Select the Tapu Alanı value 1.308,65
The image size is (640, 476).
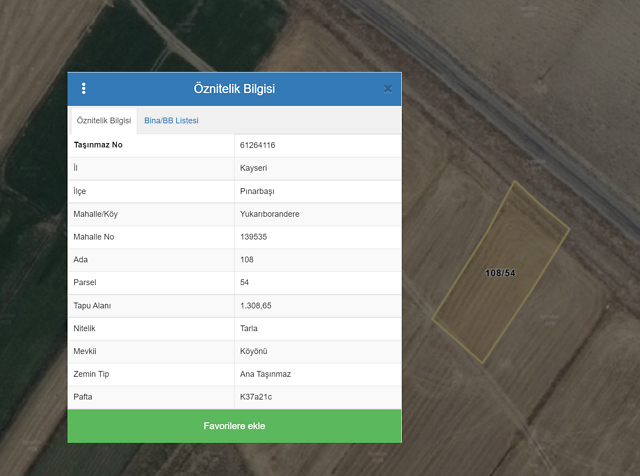257,306
